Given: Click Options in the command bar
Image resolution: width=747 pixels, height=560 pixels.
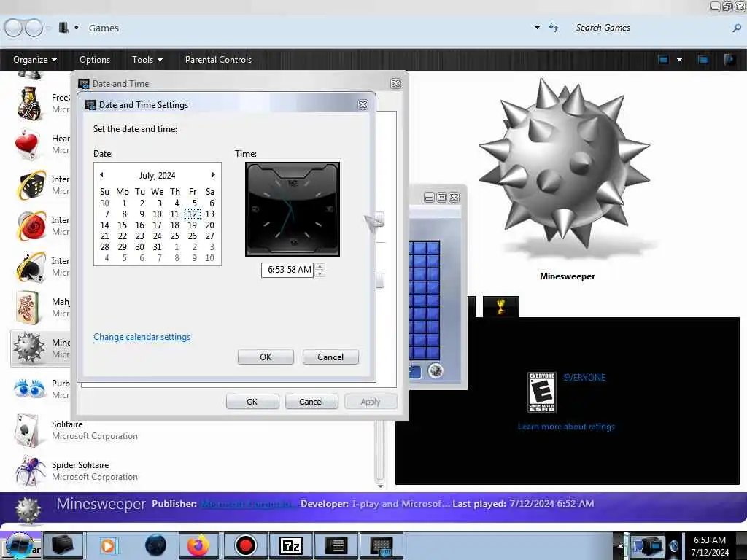Looking at the screenshot, I should [95, 60].
